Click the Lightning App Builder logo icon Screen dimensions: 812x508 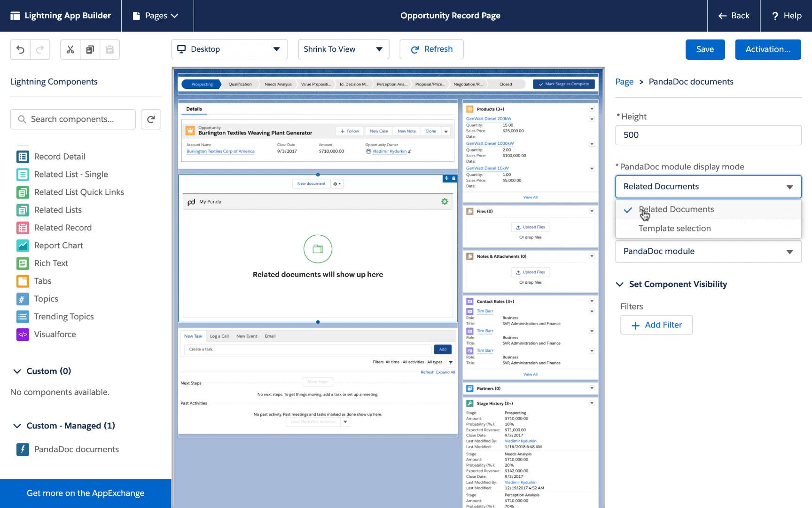[x=15, y=16]
